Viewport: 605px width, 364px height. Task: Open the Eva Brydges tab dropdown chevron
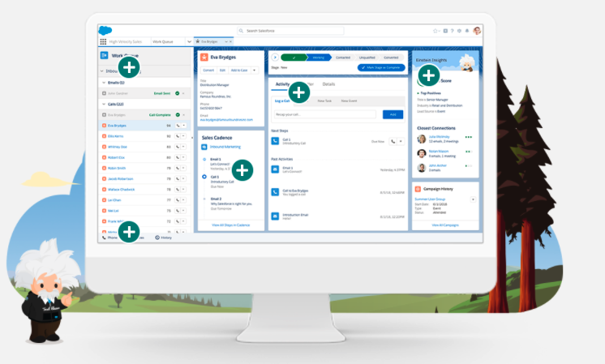coord(225,41)
